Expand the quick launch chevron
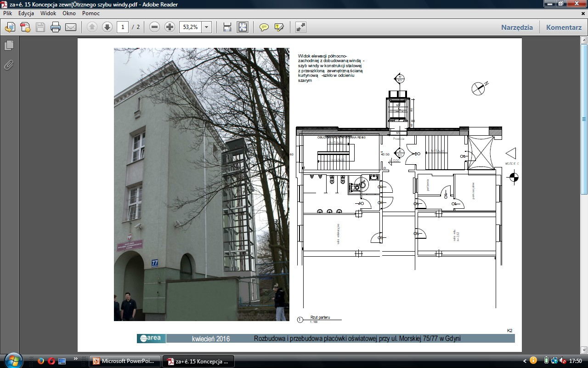Viewport: 588px width, 368px height. point(76,358)
